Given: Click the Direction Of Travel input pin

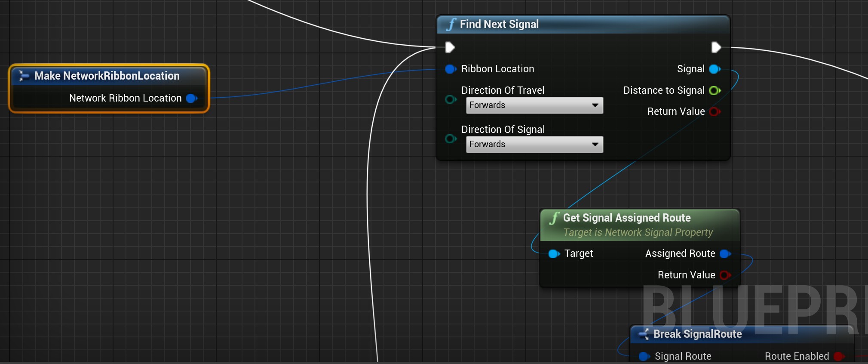Looking at the screenshot, I should tap(450, 99).
